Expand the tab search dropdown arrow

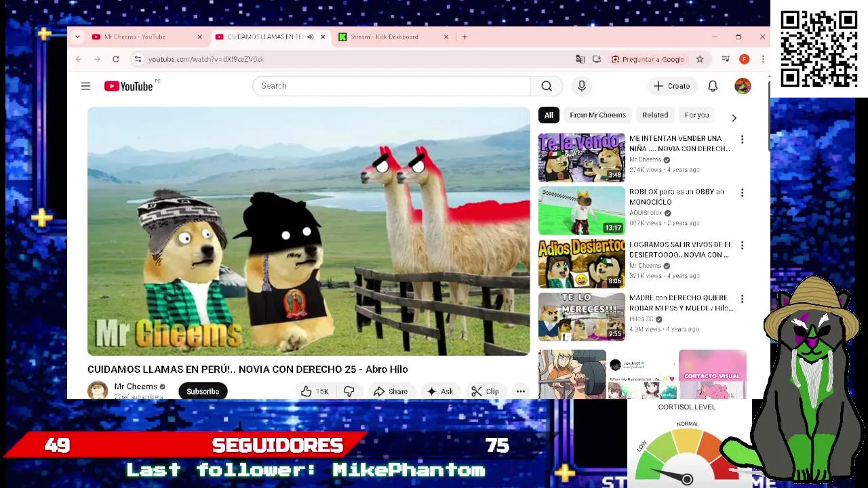pyautogui.click(x=77, y=37)
